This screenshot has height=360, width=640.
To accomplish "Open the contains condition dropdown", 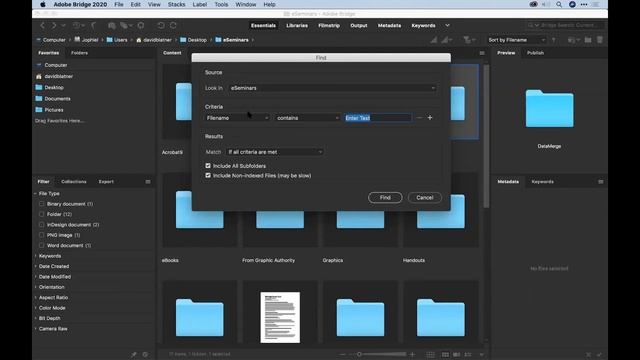I will click(307, 118).
